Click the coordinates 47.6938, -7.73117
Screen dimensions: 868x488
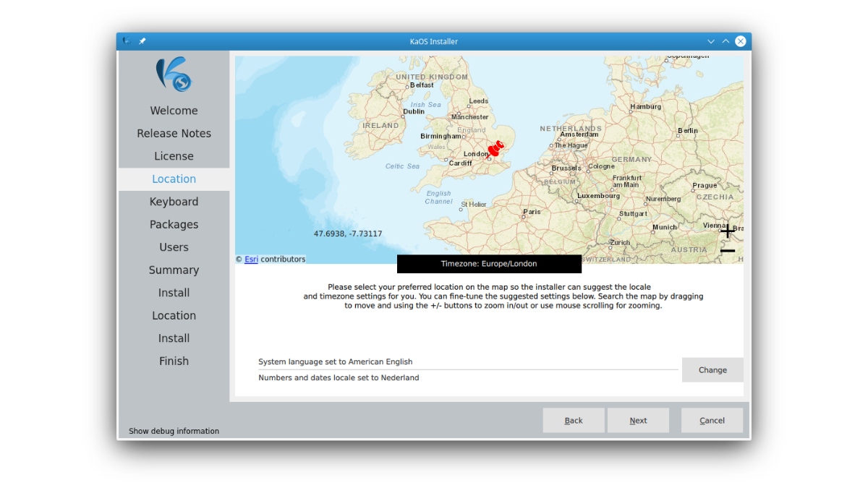point(348,234)
